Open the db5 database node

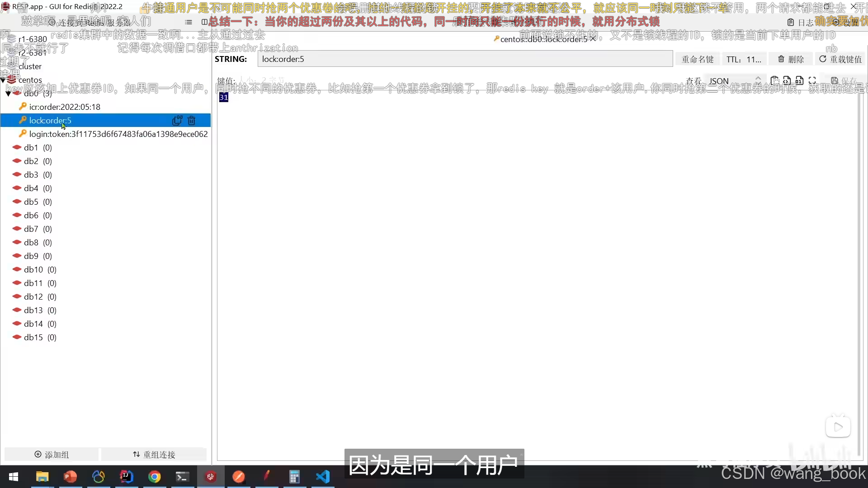(x=31, y=202)
